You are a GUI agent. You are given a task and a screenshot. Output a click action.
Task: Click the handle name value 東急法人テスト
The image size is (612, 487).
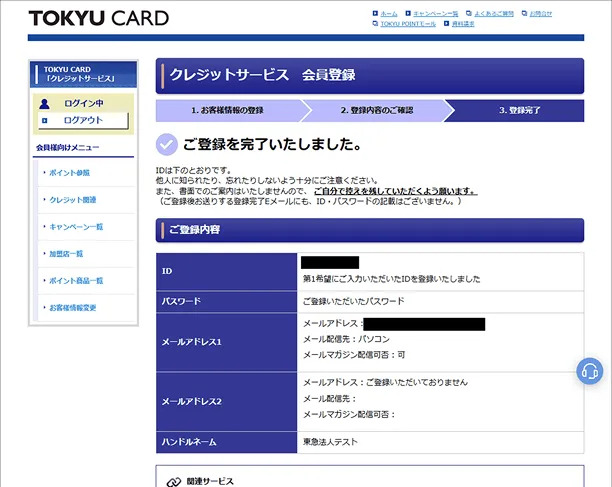click(x=330, y=442)
